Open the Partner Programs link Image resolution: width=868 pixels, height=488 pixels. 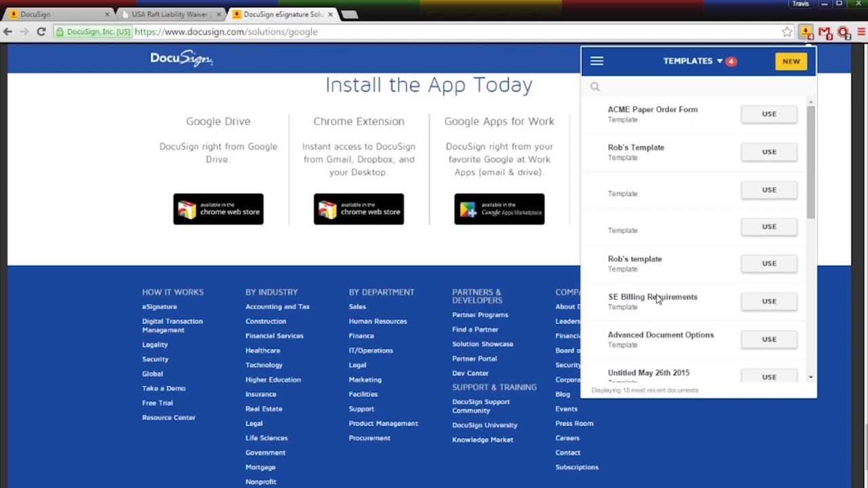[x=480, y=315]
